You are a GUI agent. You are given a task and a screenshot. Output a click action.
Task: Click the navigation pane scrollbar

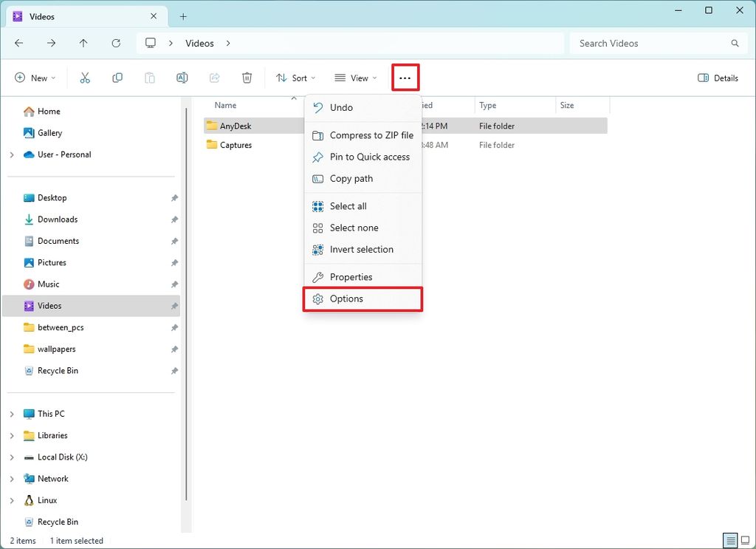click(187, 304)
